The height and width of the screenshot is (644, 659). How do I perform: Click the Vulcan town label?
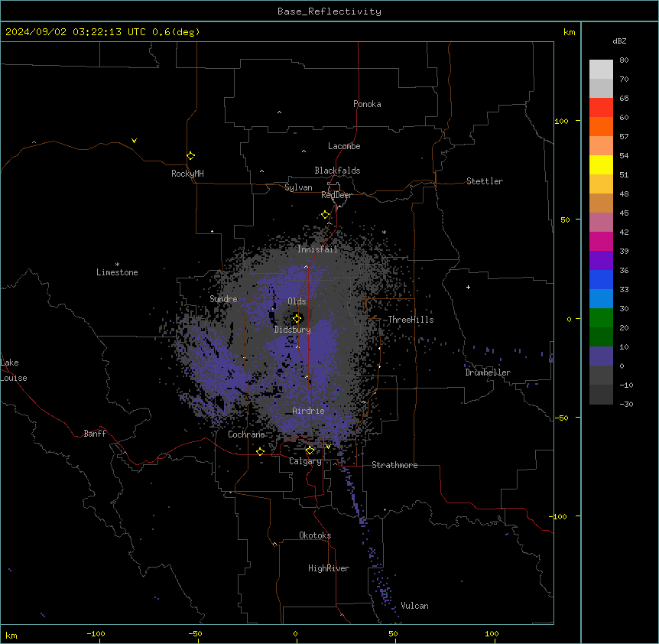click(x=414, y=606)
